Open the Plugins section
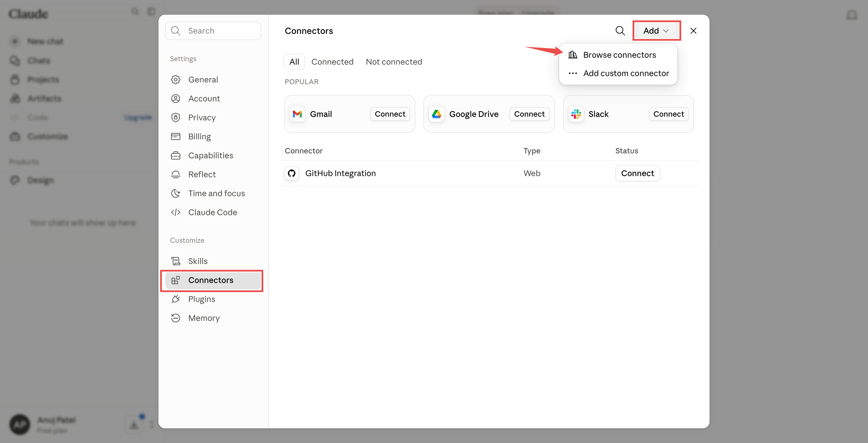 213,299
